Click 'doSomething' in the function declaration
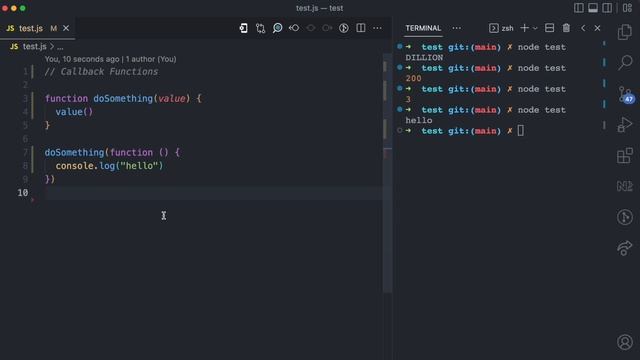Screen dimensions: 640x360 coord(123,98)
